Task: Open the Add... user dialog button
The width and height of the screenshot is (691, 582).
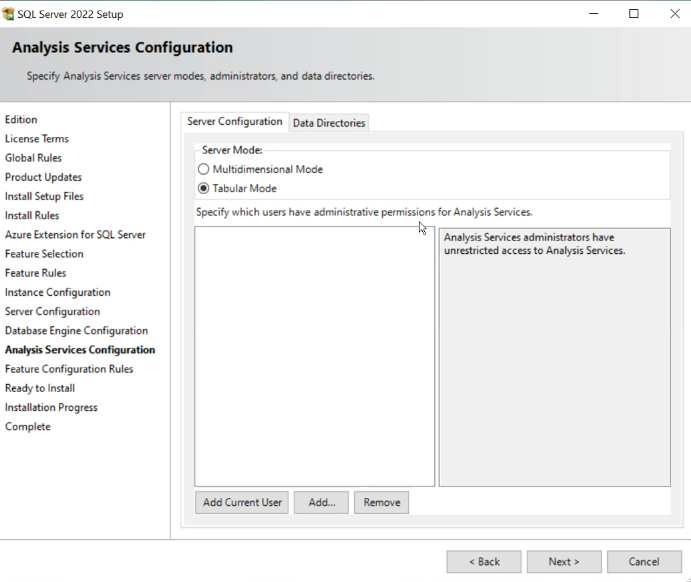Action: click(322, 503)
